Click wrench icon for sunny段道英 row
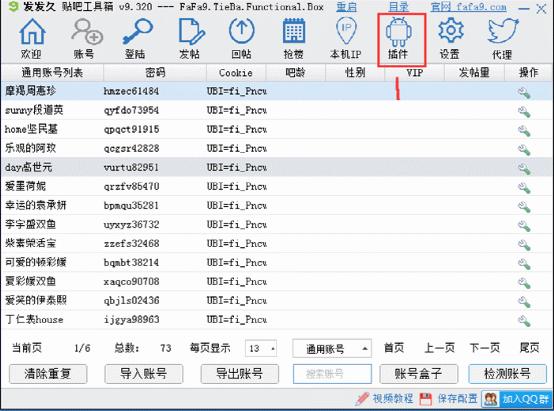Viewport: 554px width, 411px height. (x=524, y=112)
